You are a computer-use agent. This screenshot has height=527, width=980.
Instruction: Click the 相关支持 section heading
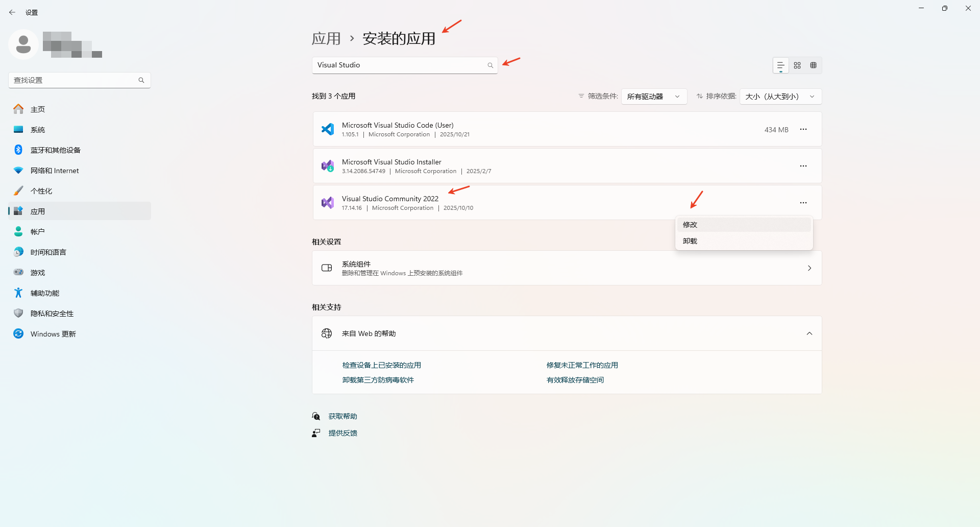pyautogui.click(x=327, y=307)
